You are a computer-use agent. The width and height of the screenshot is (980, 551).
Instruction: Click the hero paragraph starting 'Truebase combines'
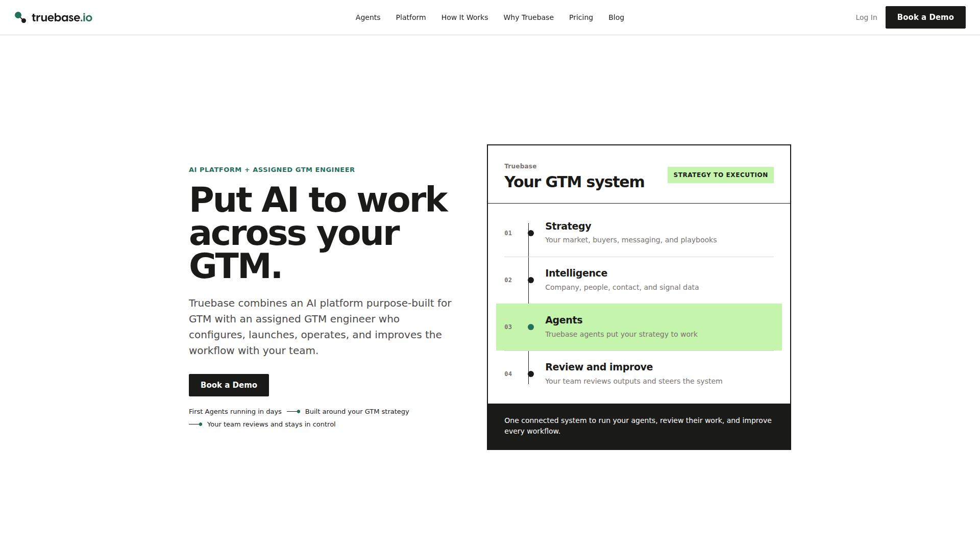pyautogui.click(x=320, y=327)
